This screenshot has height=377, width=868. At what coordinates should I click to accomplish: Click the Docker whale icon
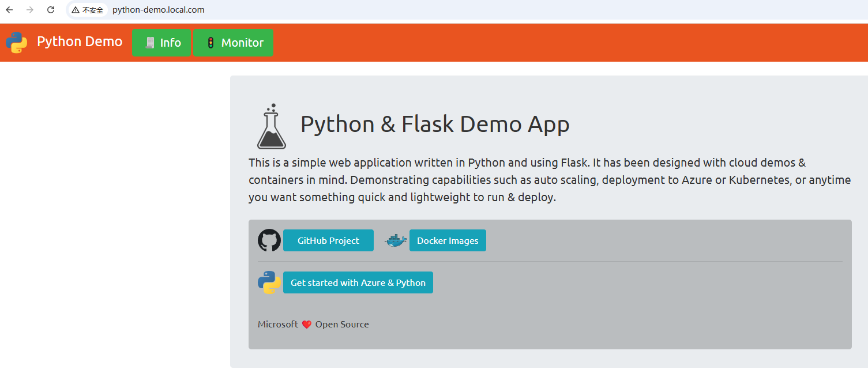click(396, 240)
